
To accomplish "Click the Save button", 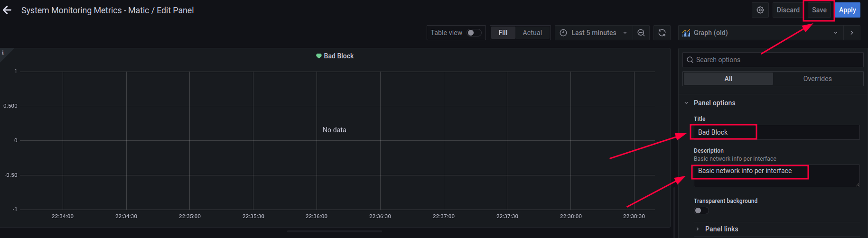I will (819, 10).
